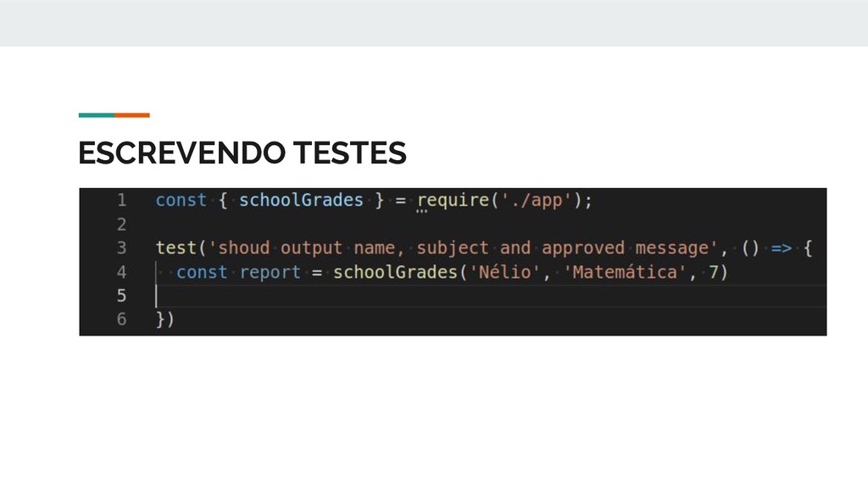This screenshot has height=488, width=868.
Task: Click the test function name
Action: [176, 248]
